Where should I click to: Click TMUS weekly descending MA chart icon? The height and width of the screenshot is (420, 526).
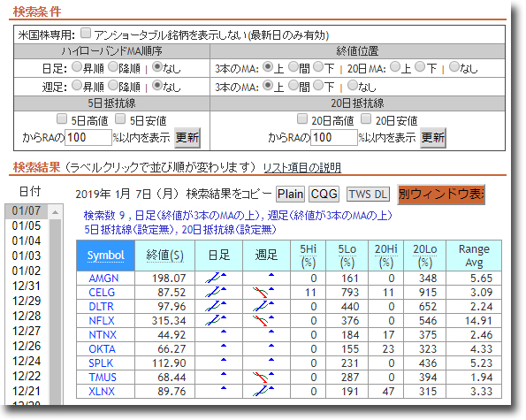(260, 378)
